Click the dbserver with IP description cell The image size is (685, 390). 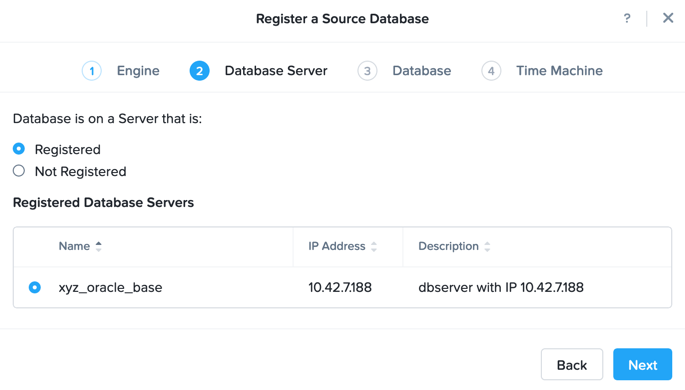point(501,287)
